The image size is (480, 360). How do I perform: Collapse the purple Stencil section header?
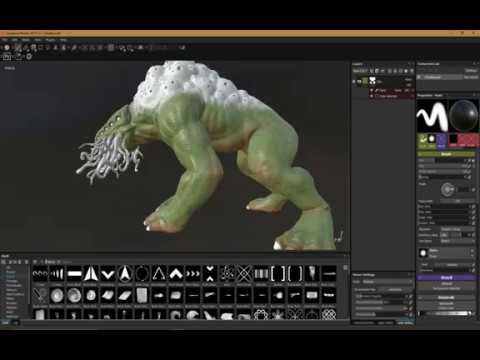446,277
